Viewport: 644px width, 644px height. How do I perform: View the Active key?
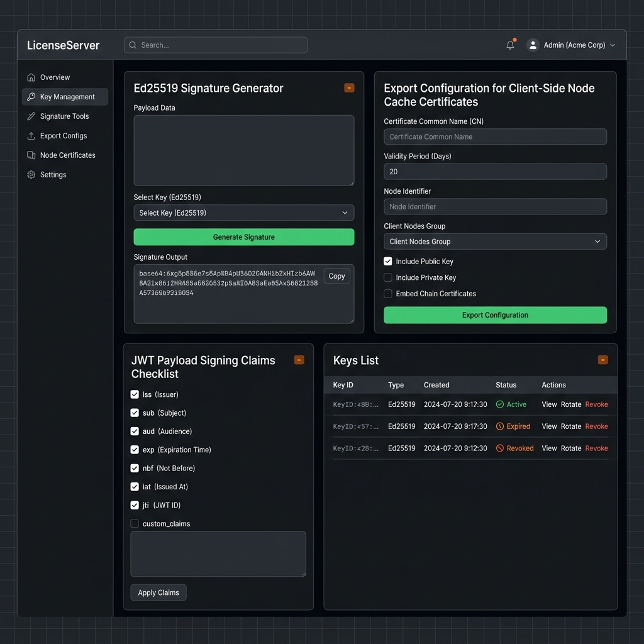coord(549,404)
